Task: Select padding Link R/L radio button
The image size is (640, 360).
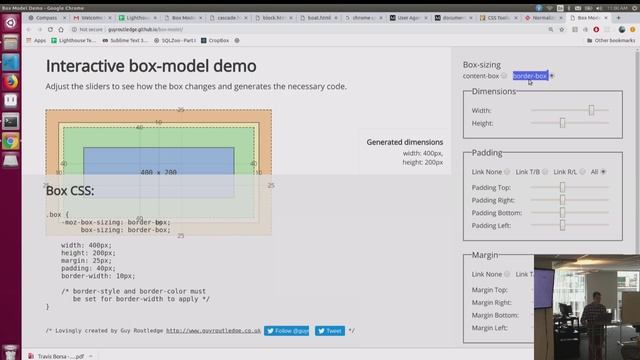Action: (x=582, y=172)
